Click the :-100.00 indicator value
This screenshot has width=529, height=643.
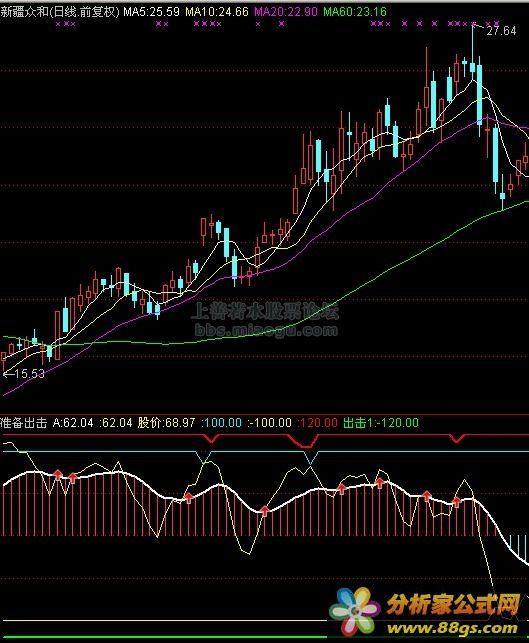pos(269,423)
